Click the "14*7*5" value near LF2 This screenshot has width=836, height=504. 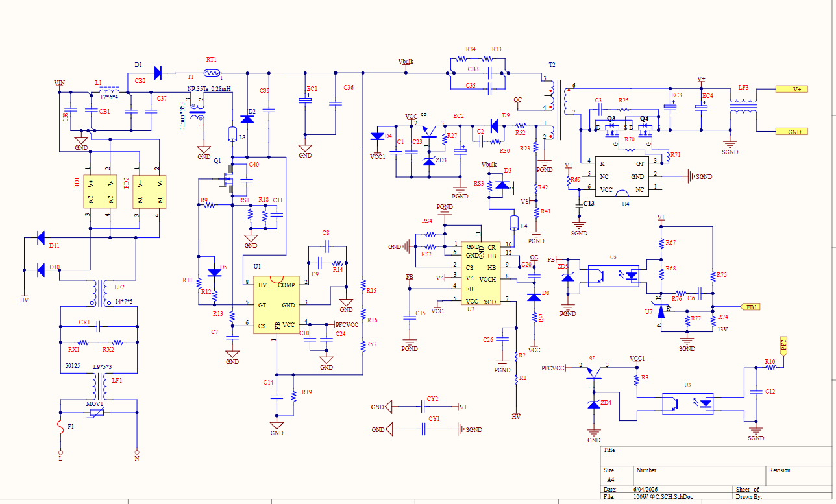pos(124,302)
